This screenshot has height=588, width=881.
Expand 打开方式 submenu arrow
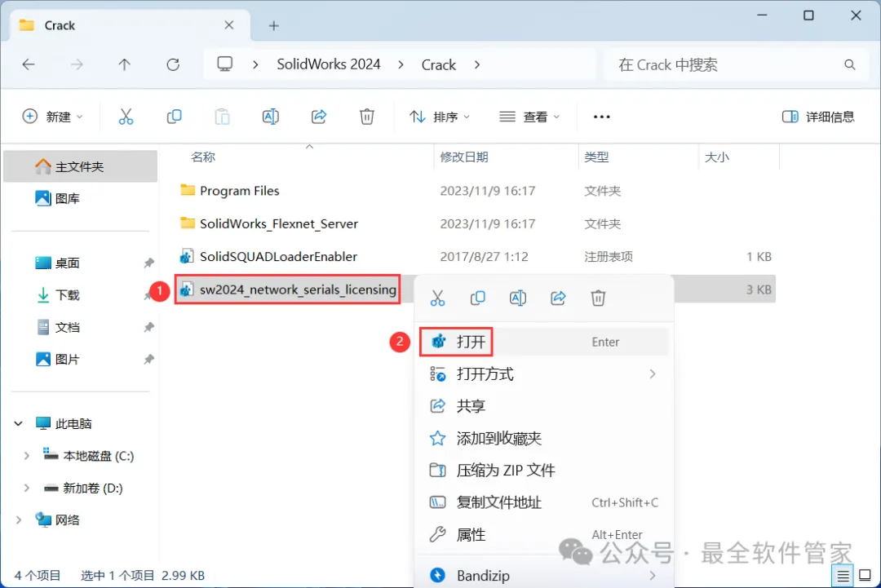pyautogui.click(x=653, y=374)
